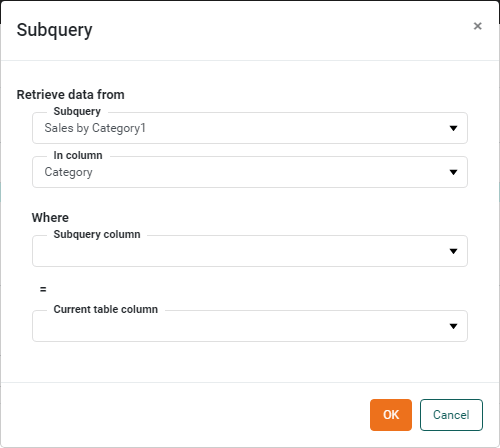Click the Cancel button

point(451,415)
